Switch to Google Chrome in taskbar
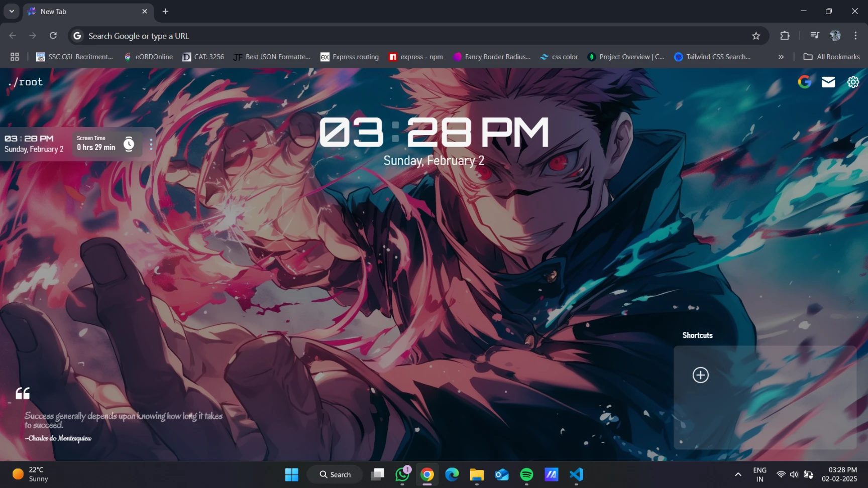Screen dimensions: 868x488 pos(427,474)
